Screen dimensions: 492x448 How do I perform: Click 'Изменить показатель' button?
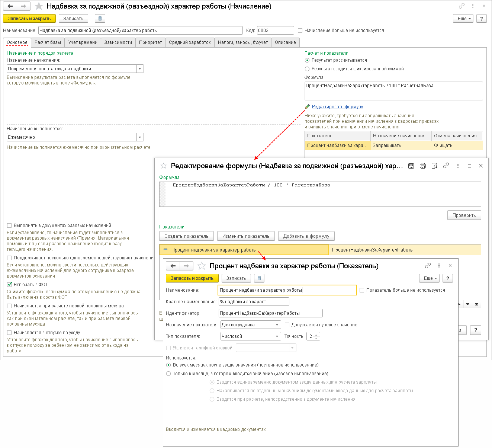(246, 236)
